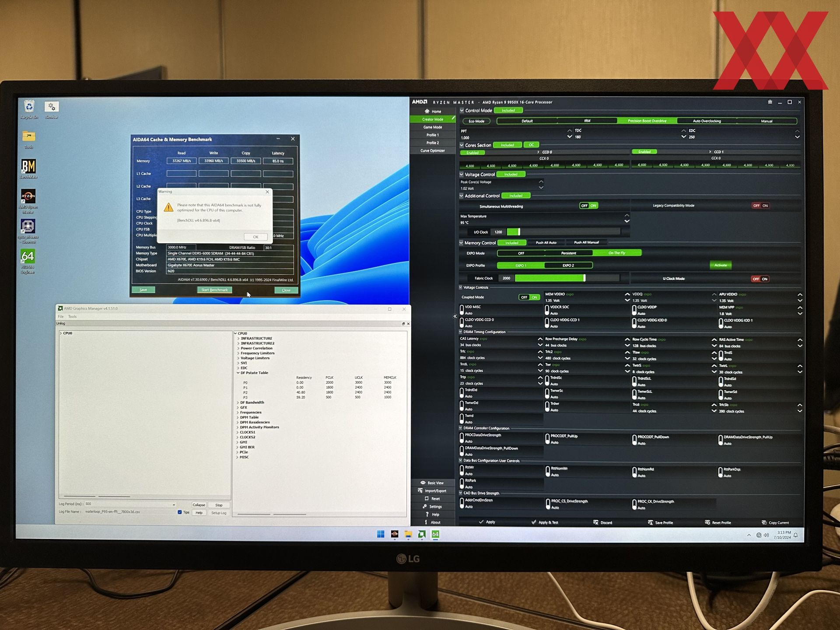The width and height of the screenshot is (840, 630).
Task: Collapse DF Pstate Table node
Action: point(238,373)
